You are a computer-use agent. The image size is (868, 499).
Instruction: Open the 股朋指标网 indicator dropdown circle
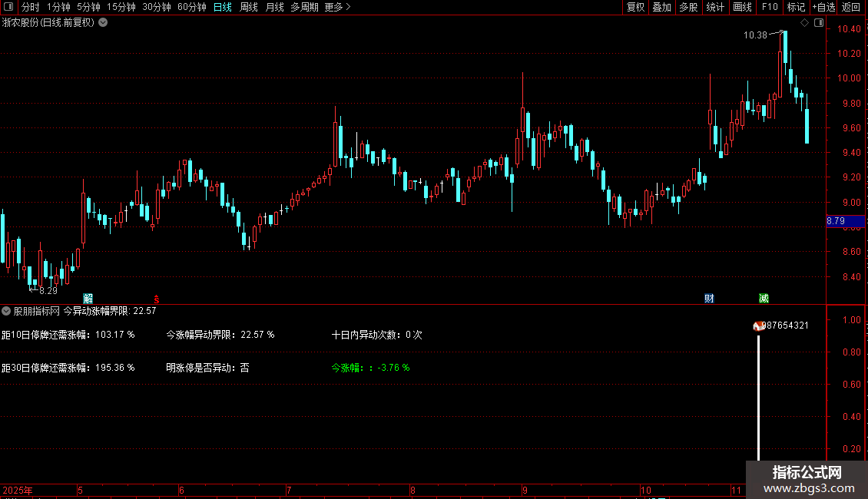[x=6, y=311]
